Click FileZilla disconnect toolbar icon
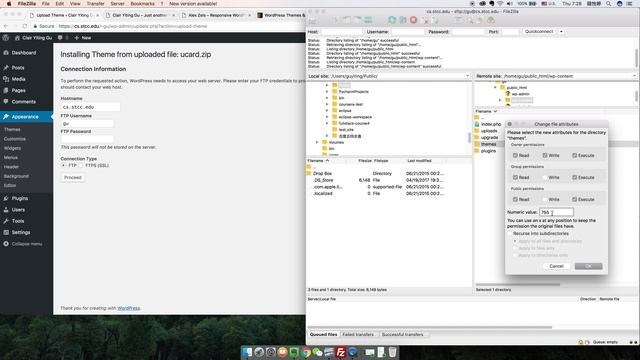This screenshot has width=640, height=360. 424,20
